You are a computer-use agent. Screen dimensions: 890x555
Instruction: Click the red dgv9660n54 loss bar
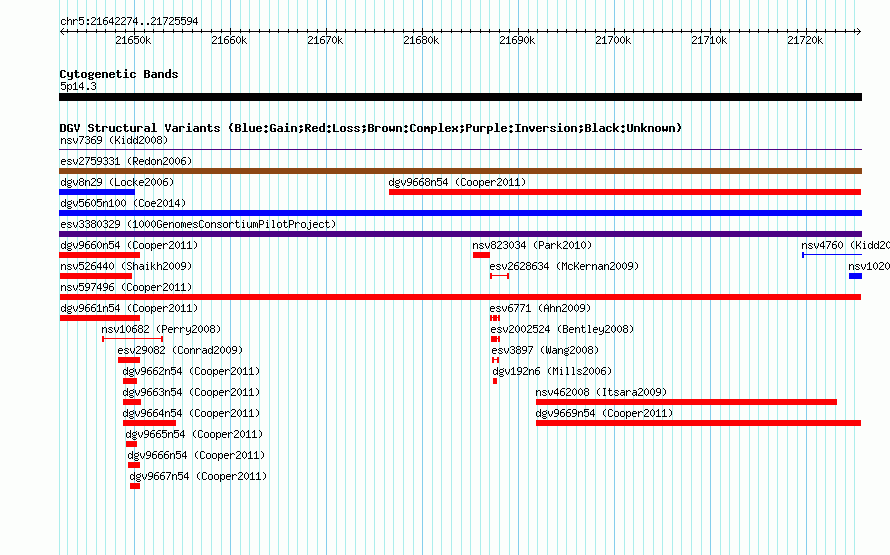[x=99, y=255]
